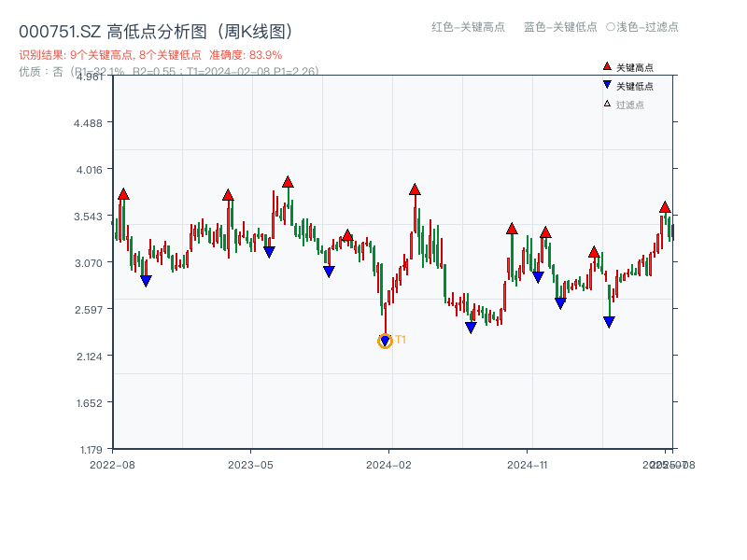Viewport: 747px width, 560px height.
Task: Select the orange-circled T1 low marker
Action: pos(385,341)
